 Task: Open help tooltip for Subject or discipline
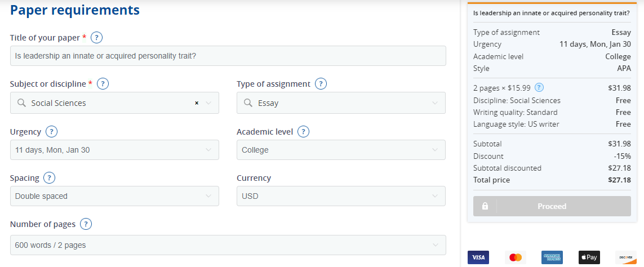tap(103, 84)
